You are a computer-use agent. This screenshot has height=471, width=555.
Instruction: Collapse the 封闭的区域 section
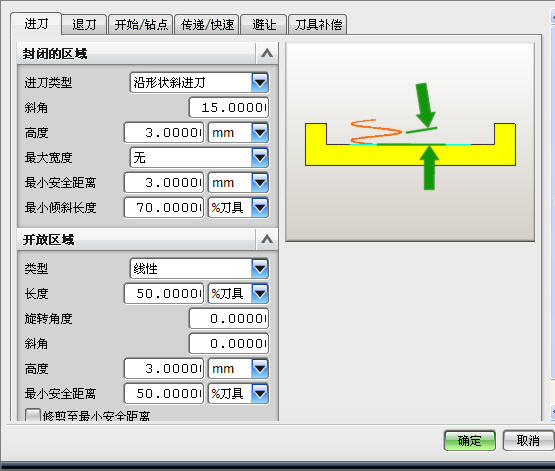pyautogui.click(x=267, y=53)
